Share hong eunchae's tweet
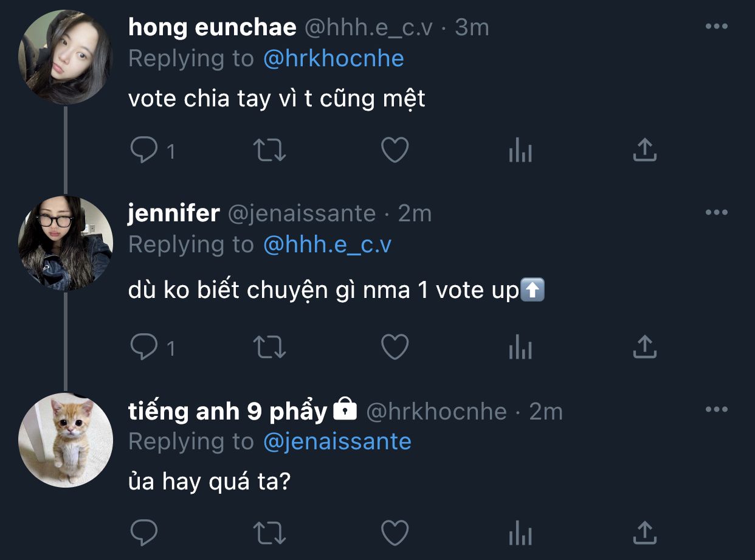This screenshot has height=560, width=755. point(644,150)
